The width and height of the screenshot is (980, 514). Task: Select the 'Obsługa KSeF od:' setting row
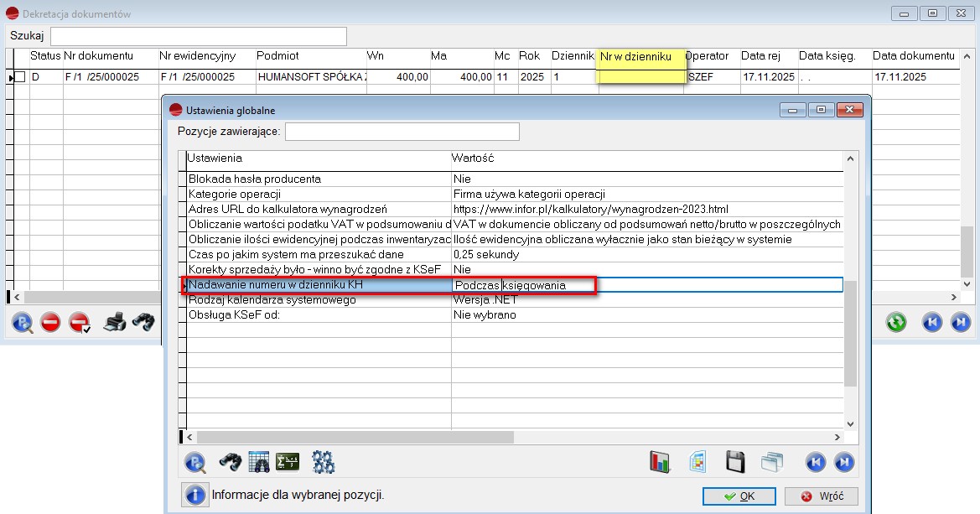319,315
